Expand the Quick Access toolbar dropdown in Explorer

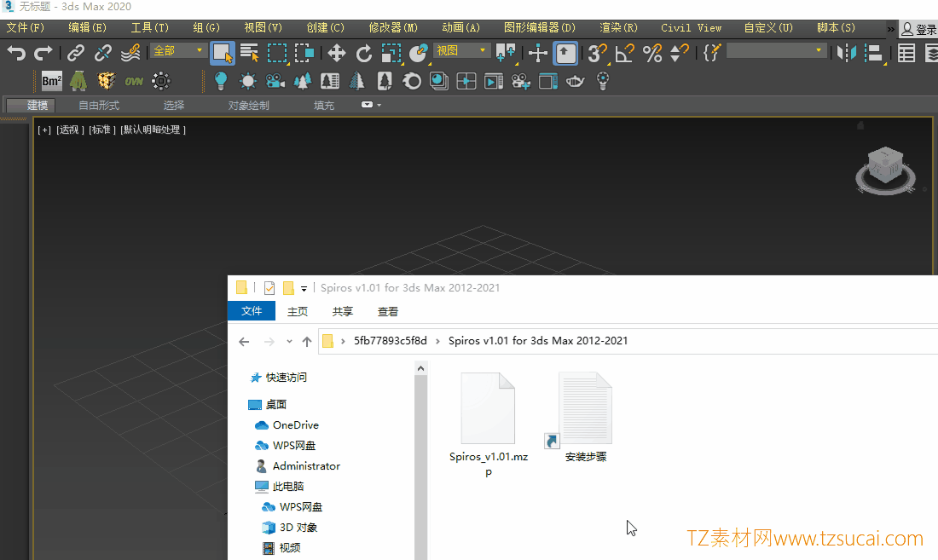(304, 289)
